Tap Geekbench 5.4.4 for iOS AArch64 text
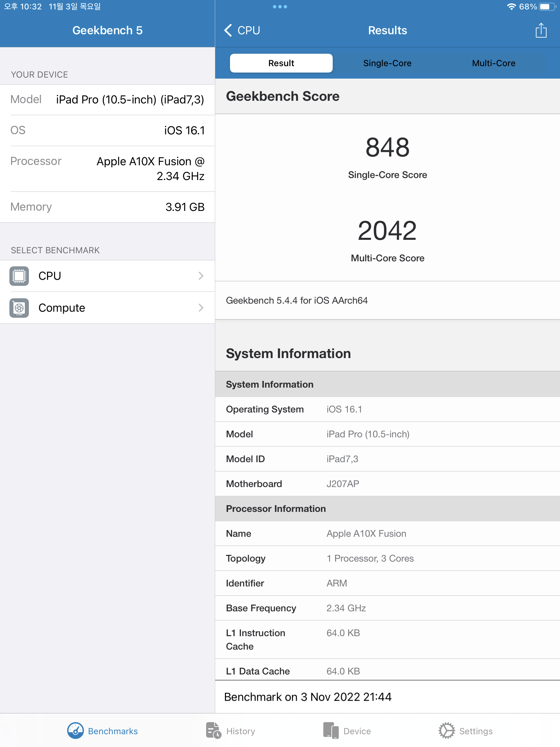 [297, 301]
